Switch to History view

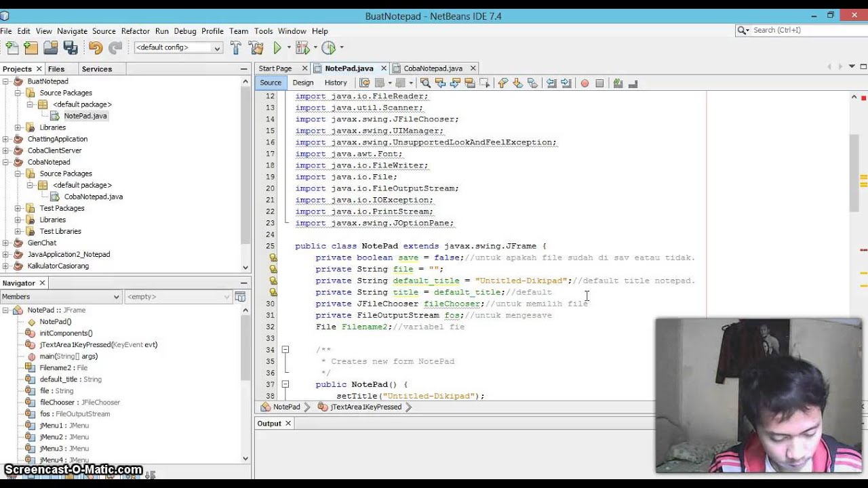pyautogui.click(x=336, y=83)
